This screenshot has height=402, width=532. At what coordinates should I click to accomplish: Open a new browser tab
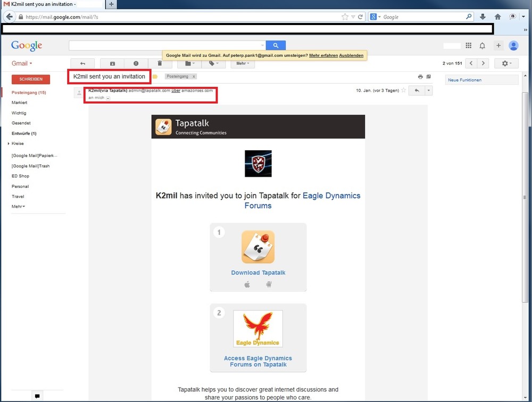click(x=111, y=4)
